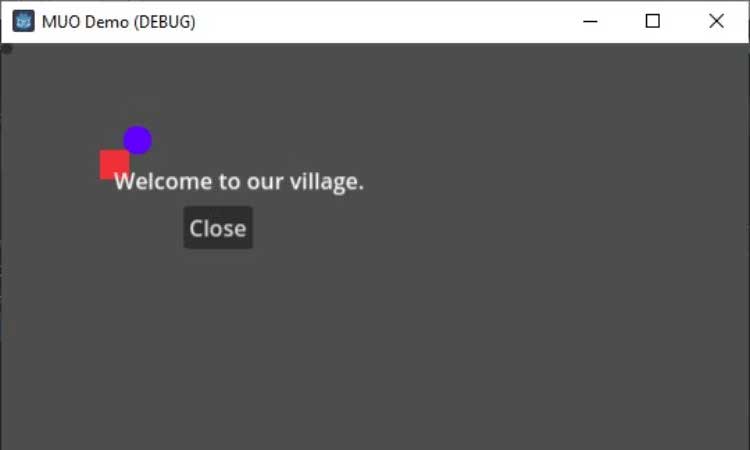Click the square maximize icon in title bar

(x=653, y=22)
